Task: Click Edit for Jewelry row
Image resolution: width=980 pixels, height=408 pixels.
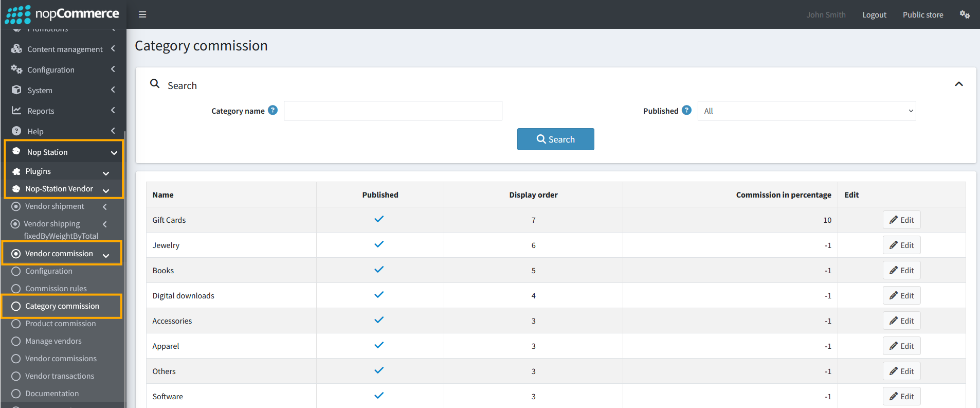Action: (x=902, y=245)
